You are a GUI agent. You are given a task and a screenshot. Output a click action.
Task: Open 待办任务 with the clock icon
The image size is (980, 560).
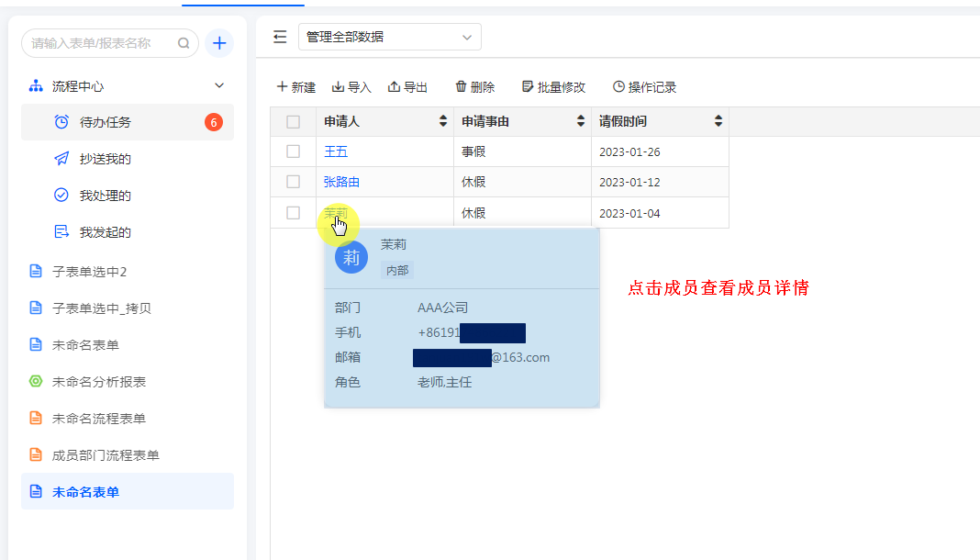[105, 122]
